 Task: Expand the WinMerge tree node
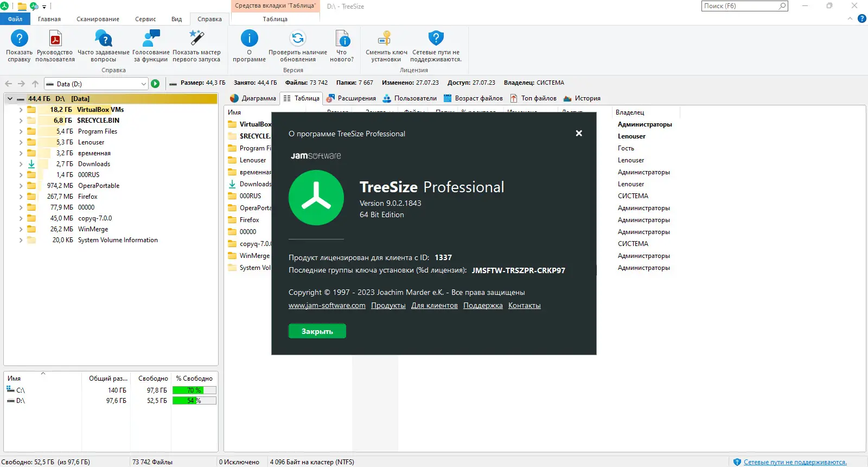coord(21,229)
